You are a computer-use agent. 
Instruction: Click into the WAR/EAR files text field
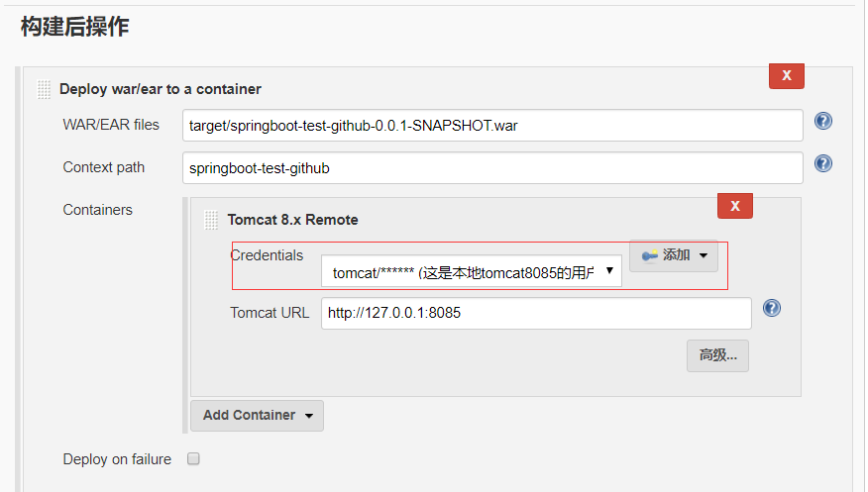(x=491, y=126)
